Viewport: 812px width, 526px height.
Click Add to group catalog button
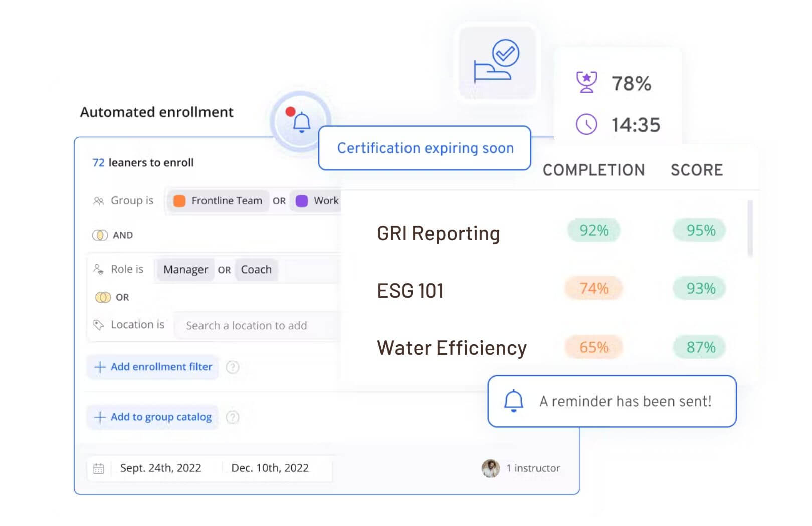pyautogui.click(x=153, y=417)
